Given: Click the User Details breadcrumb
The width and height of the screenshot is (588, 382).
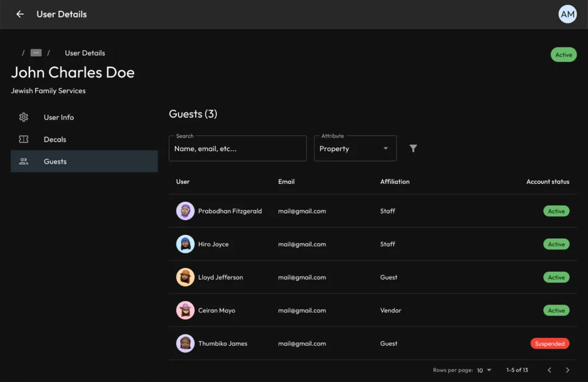Looking at the screenshot, I should tap(85, 53).
